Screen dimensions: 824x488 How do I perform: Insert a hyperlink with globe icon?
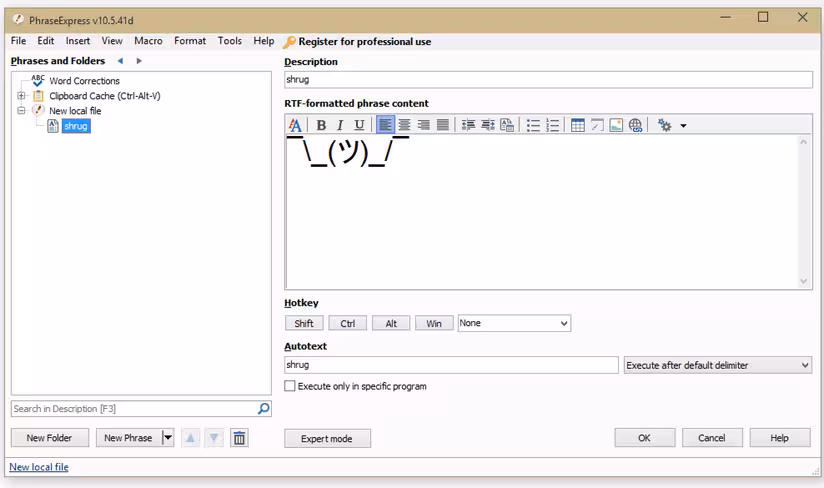click(635, 125)
